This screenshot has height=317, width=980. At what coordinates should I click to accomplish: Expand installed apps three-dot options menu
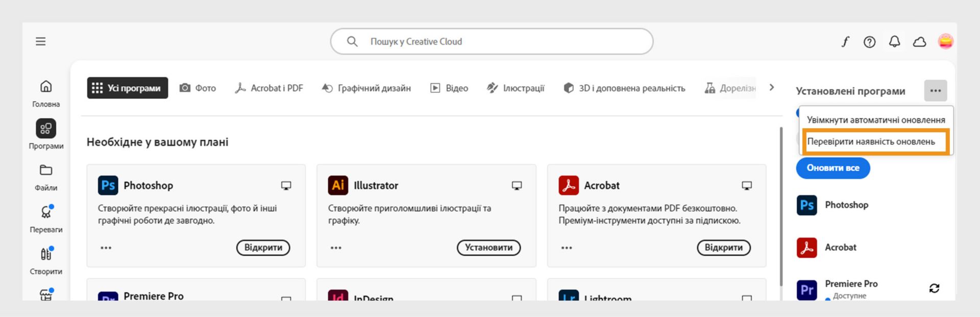pyautogui.click(x=935, y=91)
